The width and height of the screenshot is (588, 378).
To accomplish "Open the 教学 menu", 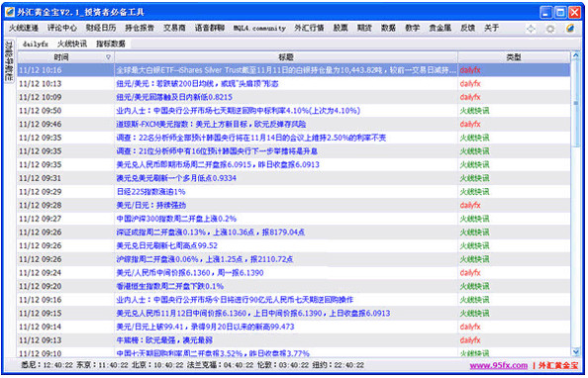I will 412,28.
